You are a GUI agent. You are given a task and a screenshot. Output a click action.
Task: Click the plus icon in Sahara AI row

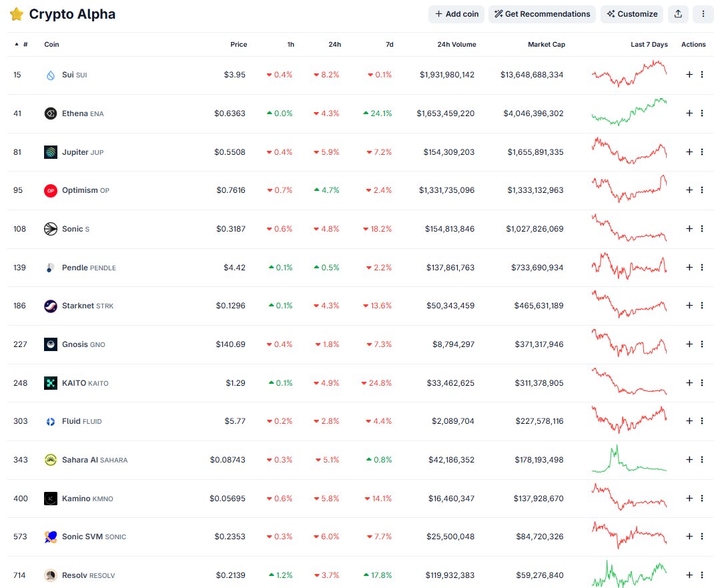689,459
